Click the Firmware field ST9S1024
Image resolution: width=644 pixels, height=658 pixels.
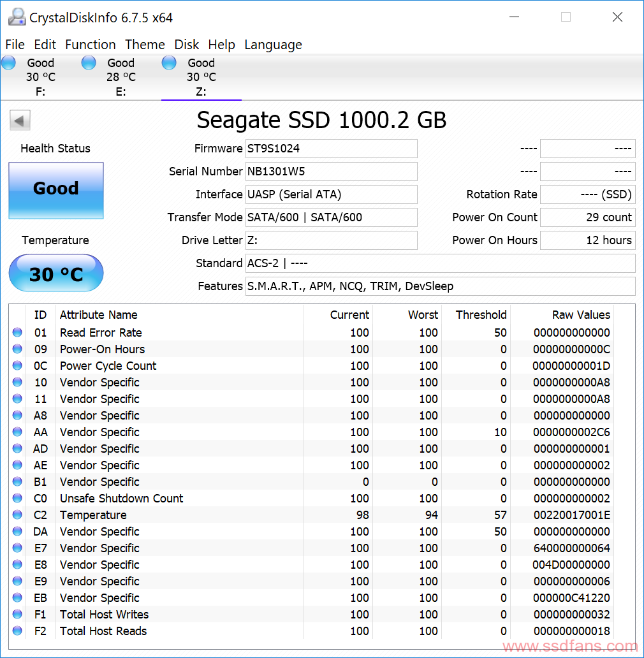coord(332,149)
